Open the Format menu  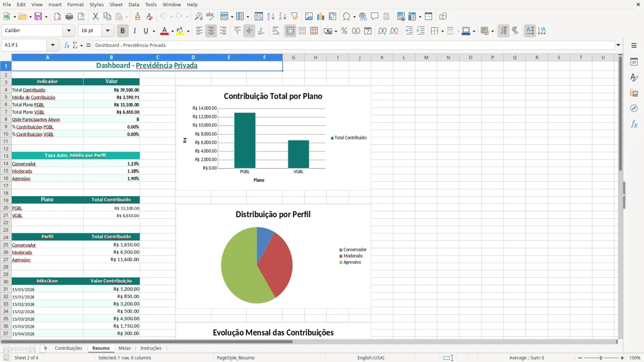tap(75, 4)
